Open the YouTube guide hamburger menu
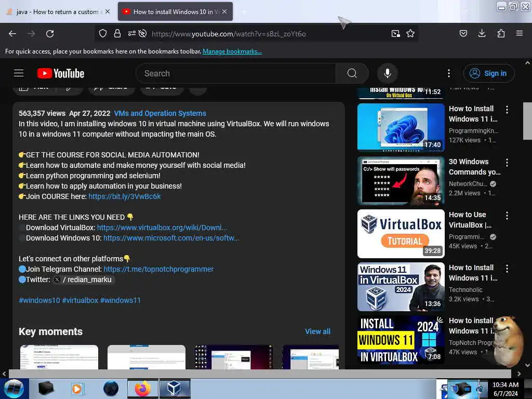This screenshot has width=532, height=399. (x=19, y=73)
